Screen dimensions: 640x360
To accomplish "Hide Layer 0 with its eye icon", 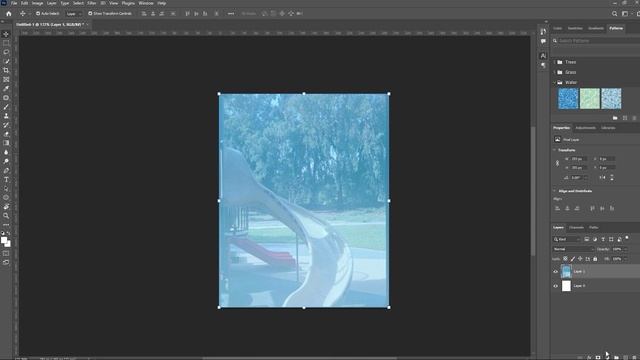I will 556,286.
